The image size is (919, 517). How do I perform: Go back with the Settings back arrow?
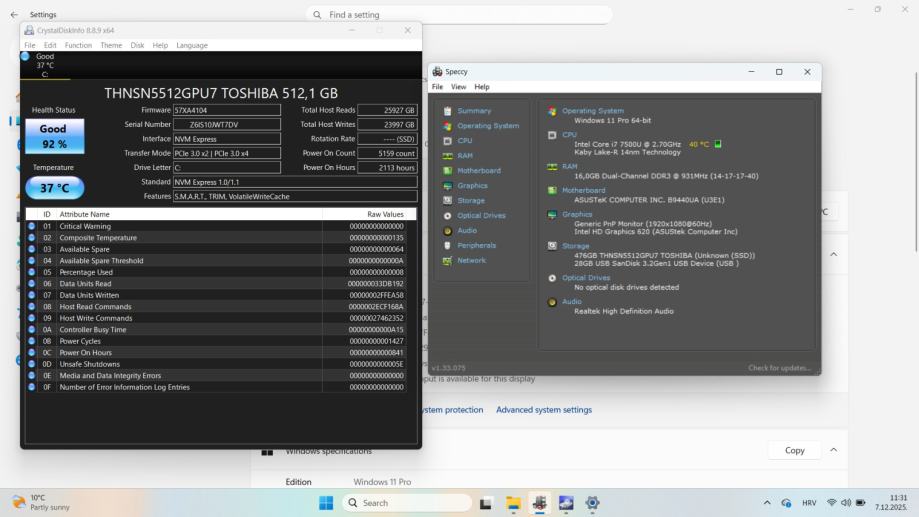click(14, 15)
